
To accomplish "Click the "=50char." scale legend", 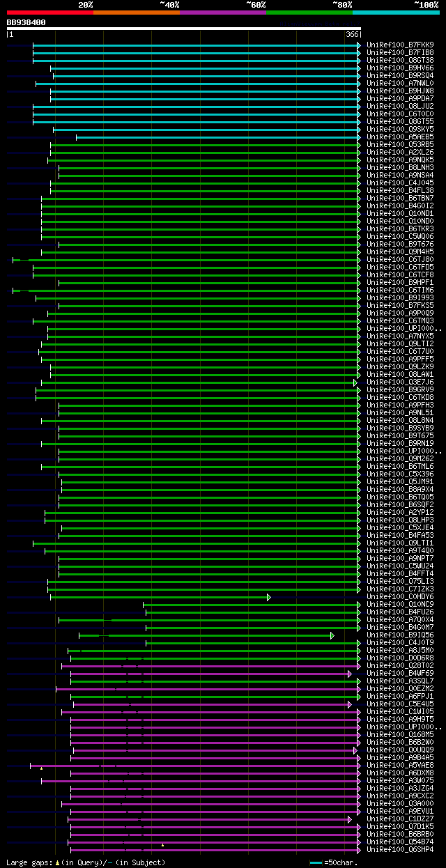I will 333,862.
